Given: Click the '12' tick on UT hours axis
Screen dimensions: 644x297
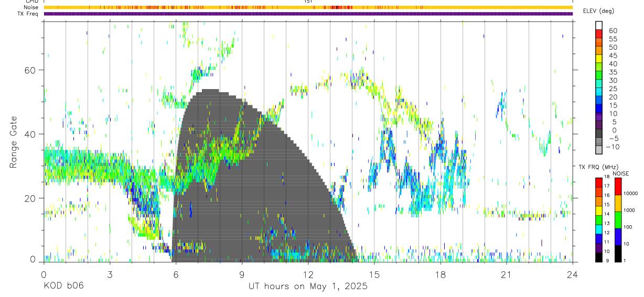Looking at the screenshot, I should coord(308,274).
